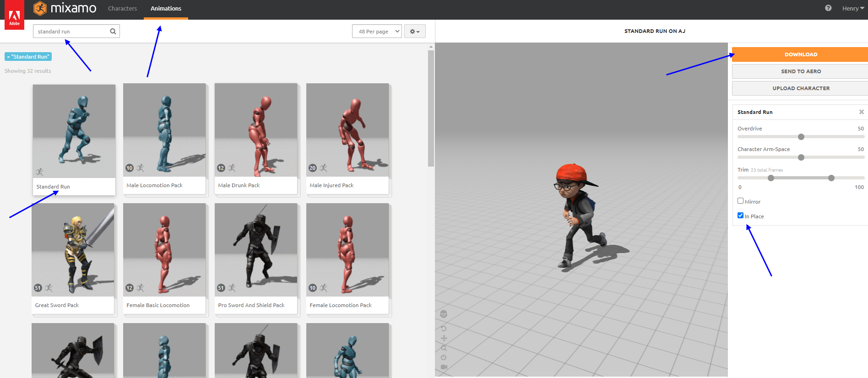868x378 pixels.
Task: Click the Character Arm-Space slider handle
Action: 801,157
